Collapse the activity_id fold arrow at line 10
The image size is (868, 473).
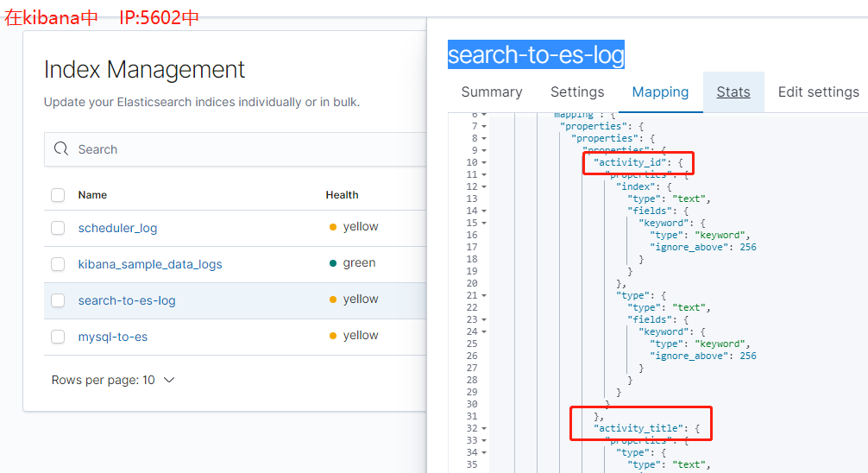(484, 163)
